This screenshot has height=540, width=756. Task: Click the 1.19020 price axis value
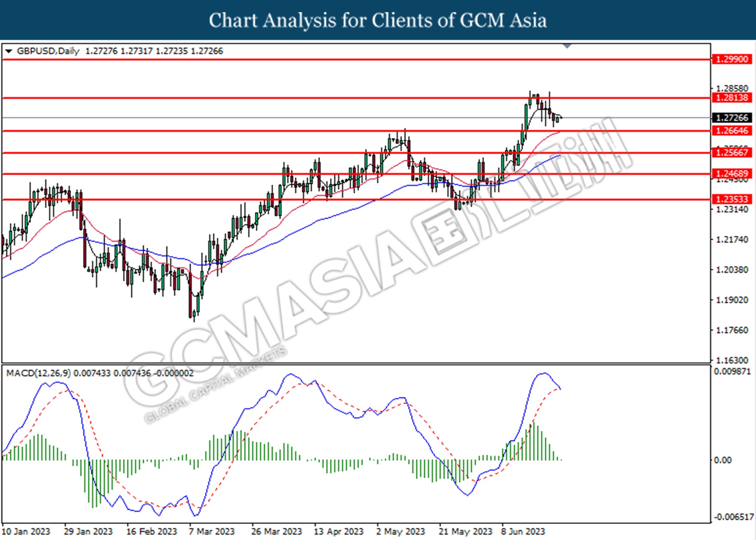(x=732, y=300)
